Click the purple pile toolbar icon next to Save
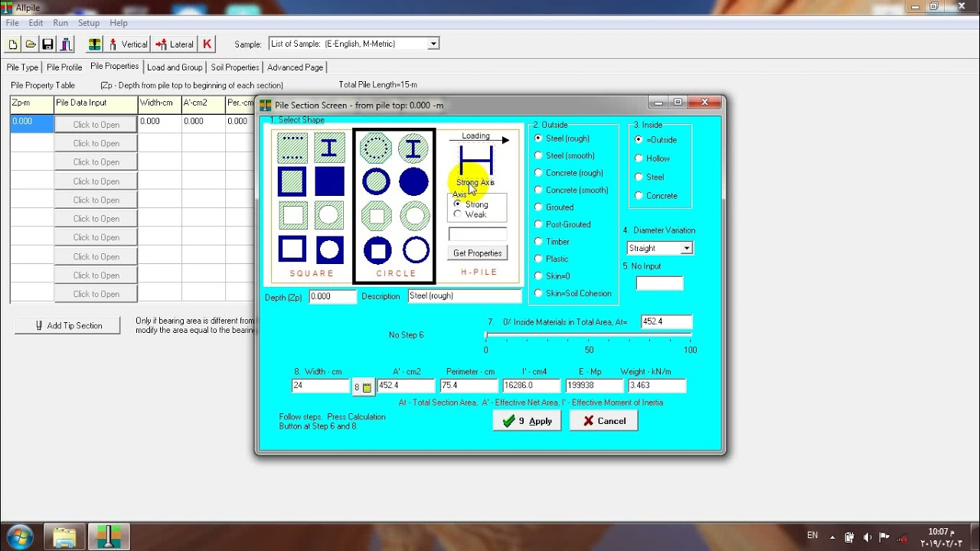 [x=67, y=44]
